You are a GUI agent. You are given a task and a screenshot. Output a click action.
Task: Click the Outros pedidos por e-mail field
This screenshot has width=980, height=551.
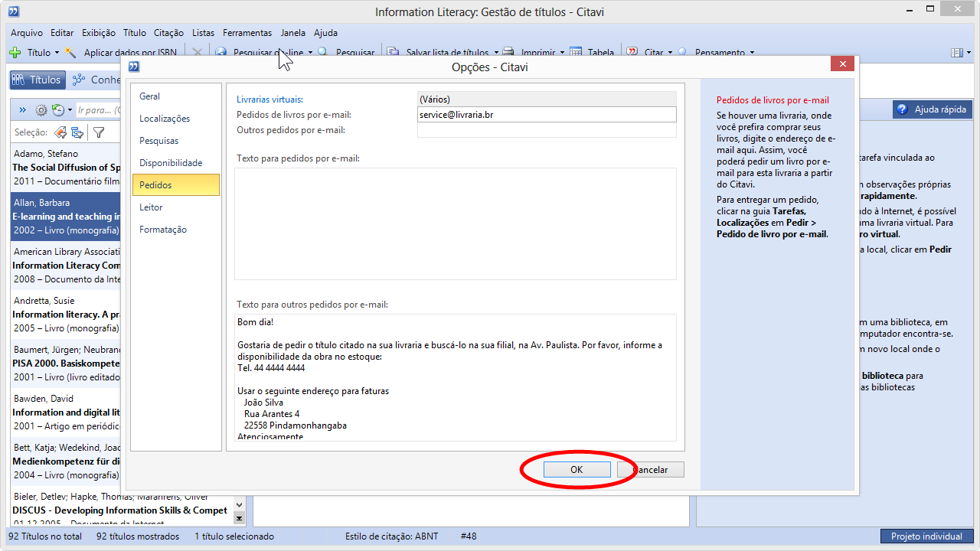(547, 130)
